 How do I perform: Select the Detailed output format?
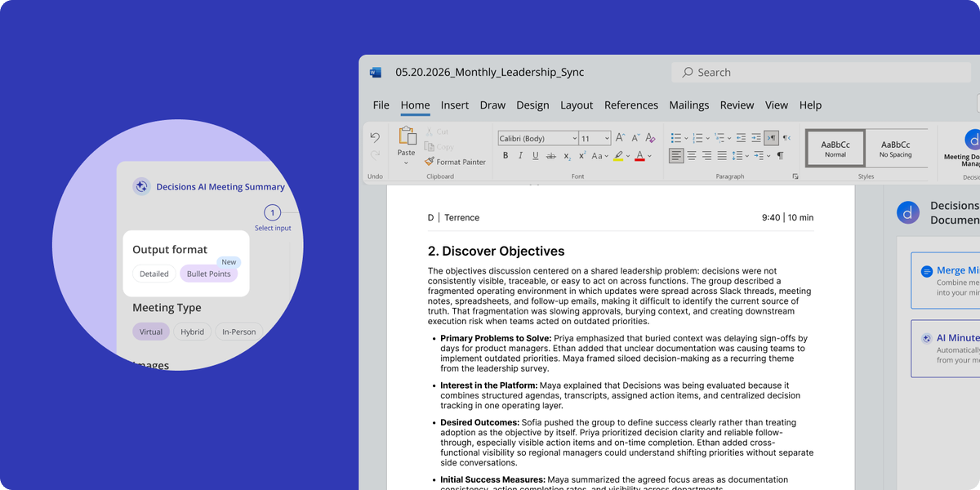[154, 274]
